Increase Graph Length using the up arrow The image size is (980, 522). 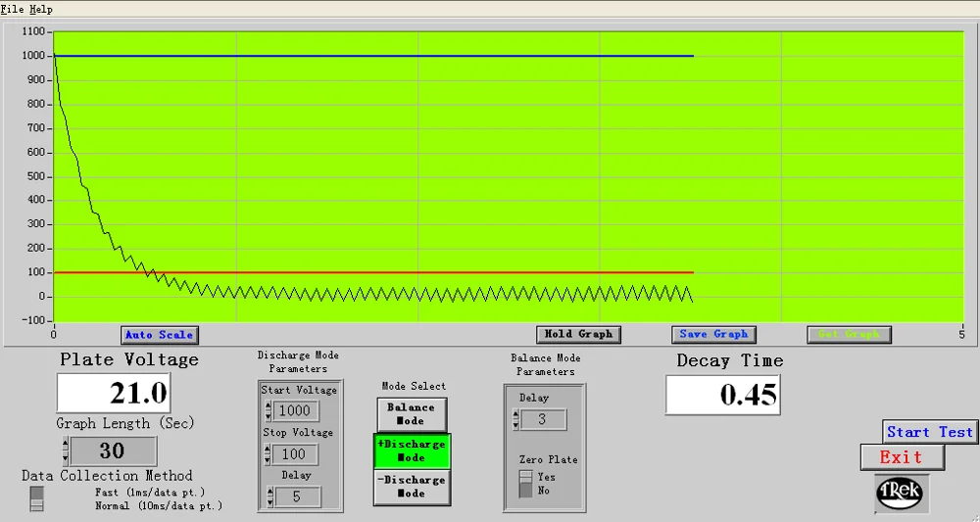[65, 446]
